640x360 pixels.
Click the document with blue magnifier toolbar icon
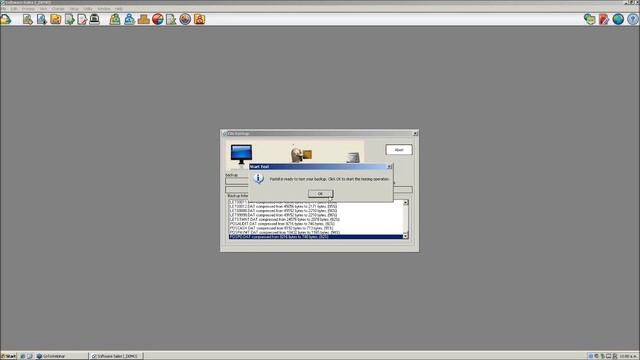(x=42, y=19)
